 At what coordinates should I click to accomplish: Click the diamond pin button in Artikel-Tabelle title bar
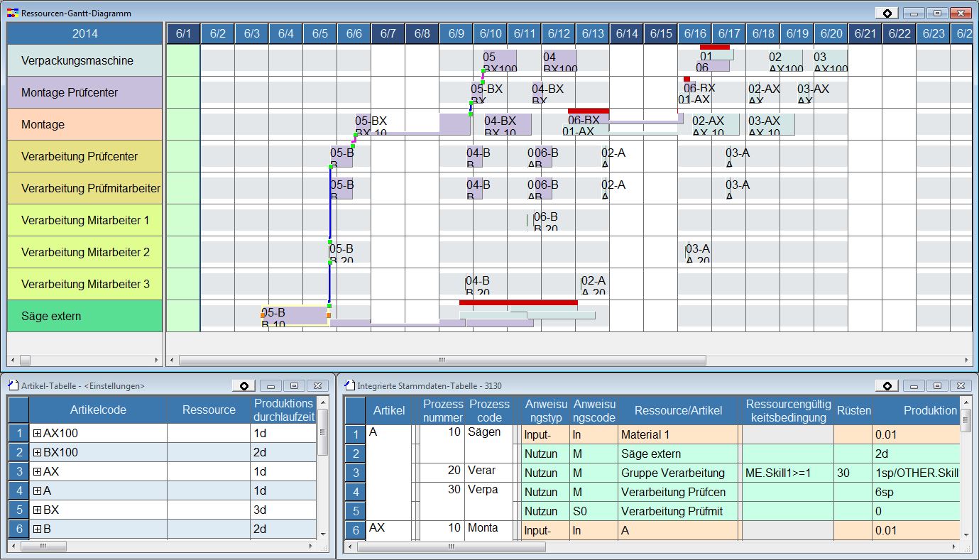coord(244,385)
